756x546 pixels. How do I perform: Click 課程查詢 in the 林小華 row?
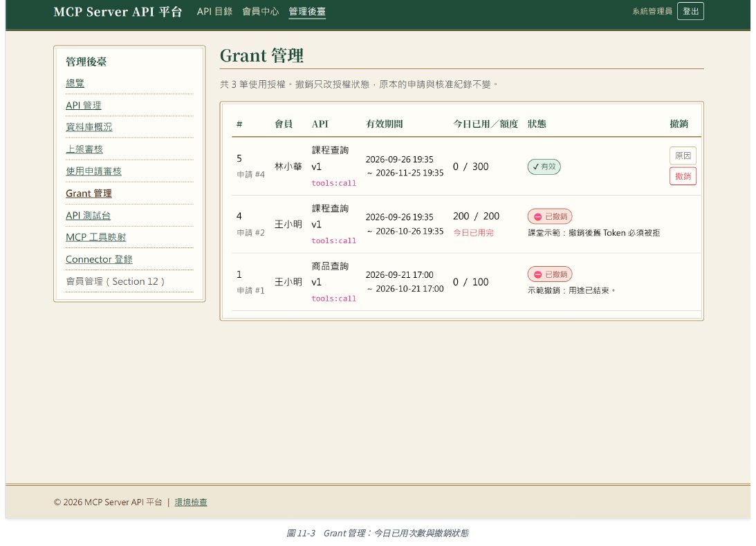[x=330, y=150]
